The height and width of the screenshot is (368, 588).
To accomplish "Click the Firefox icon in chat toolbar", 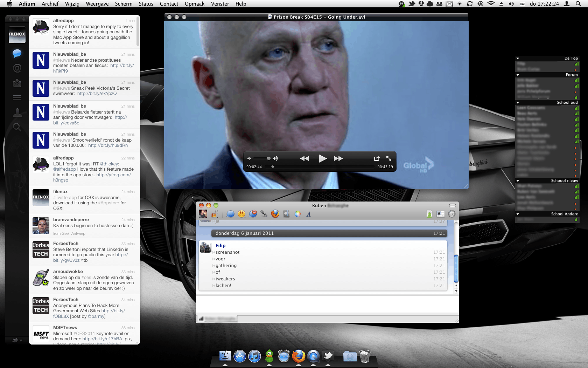I will click(x=275, y=214).
